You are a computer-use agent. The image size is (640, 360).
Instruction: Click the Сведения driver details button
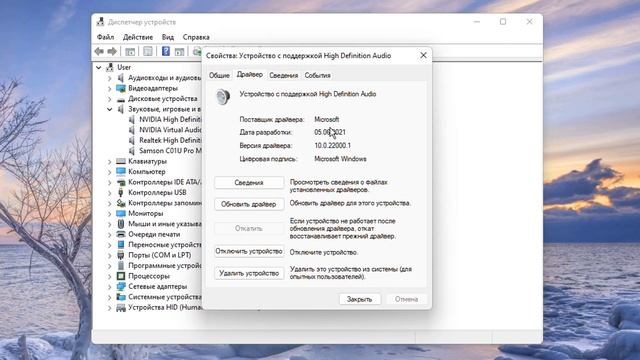tap(249, 183)
